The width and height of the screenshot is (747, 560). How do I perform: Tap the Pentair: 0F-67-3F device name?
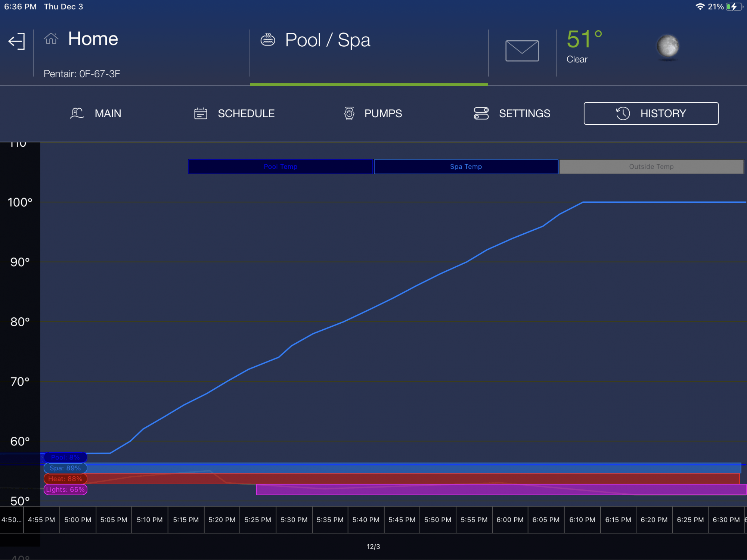click(82, 74)
